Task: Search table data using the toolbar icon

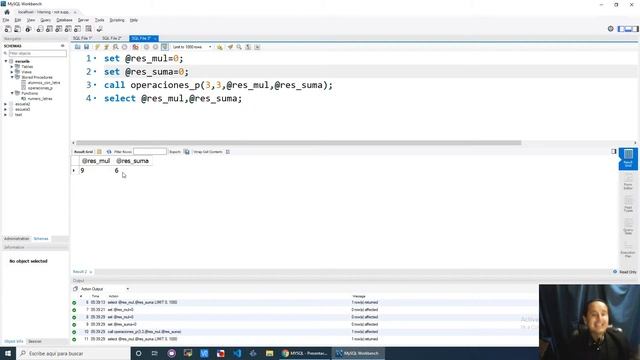Action: coord(89,29)
